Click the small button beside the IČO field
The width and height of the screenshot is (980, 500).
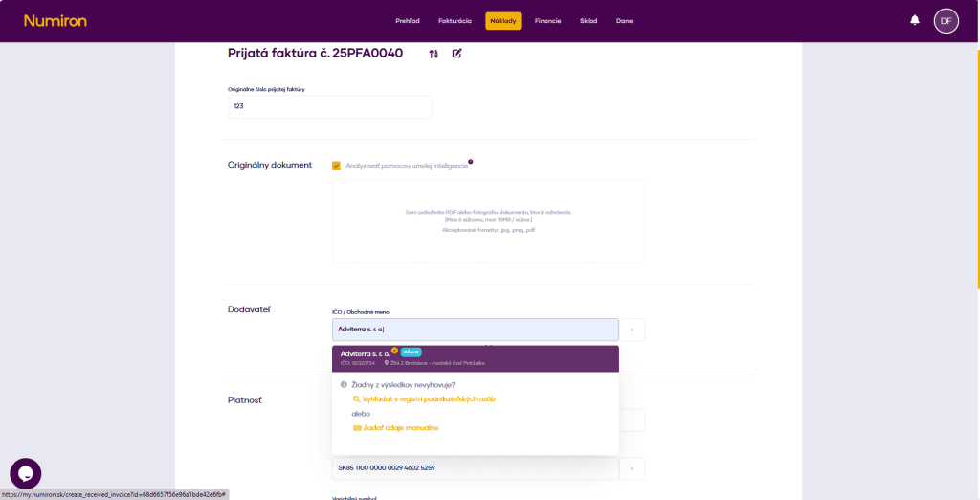tap(632, 330)
